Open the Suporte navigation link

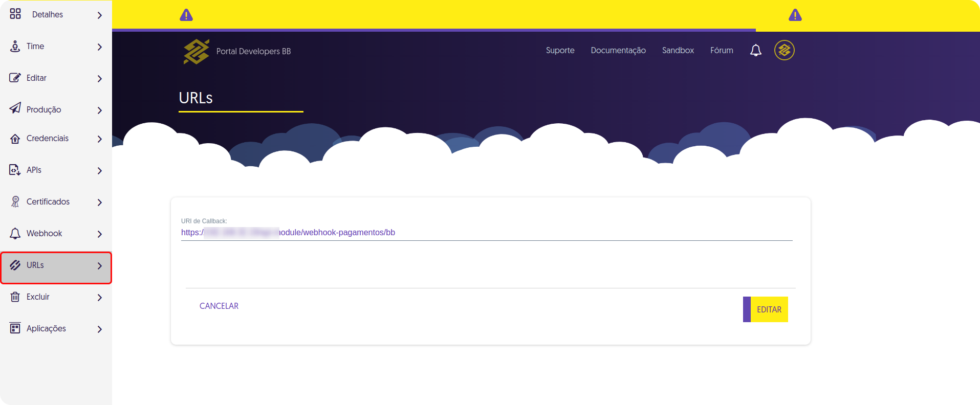(560, 50)
